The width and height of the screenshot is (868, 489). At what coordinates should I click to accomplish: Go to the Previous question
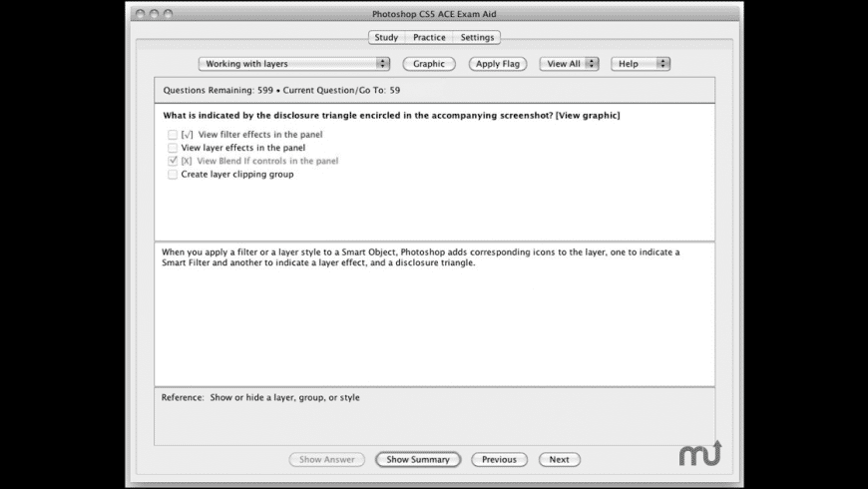click(x=499, y=460)
